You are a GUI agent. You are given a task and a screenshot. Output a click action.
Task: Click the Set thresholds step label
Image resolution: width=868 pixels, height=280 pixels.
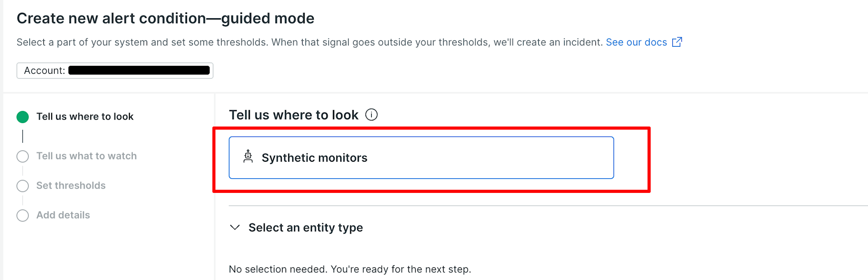[x=71, y=186]
